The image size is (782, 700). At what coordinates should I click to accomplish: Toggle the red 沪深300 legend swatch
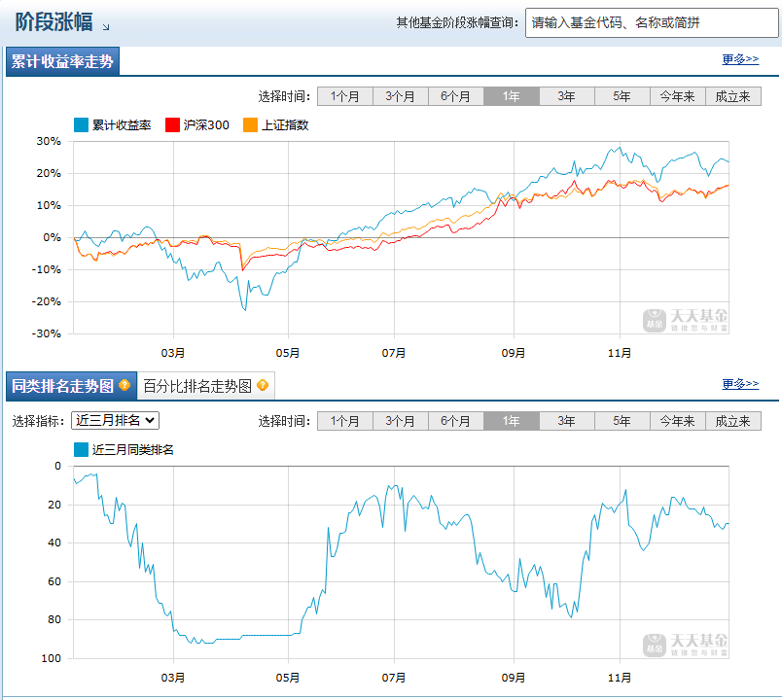pyautogui.click(x=172, y=125)
